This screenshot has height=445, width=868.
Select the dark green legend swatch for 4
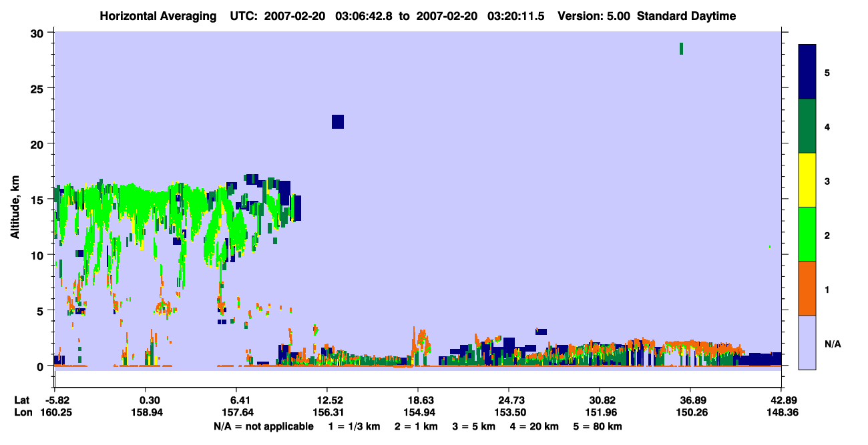coord(808,126)
